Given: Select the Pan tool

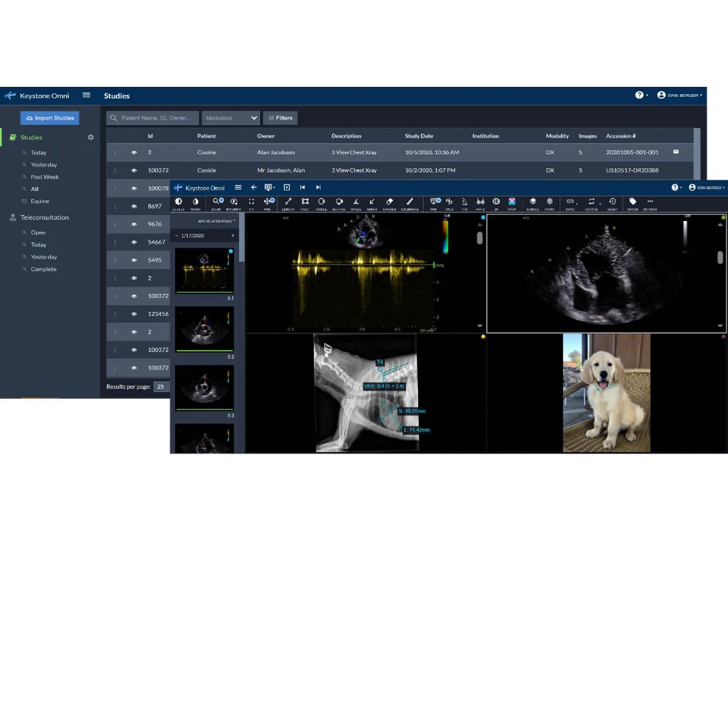Looking at the screenshot, I should click(x=267, y=202).
